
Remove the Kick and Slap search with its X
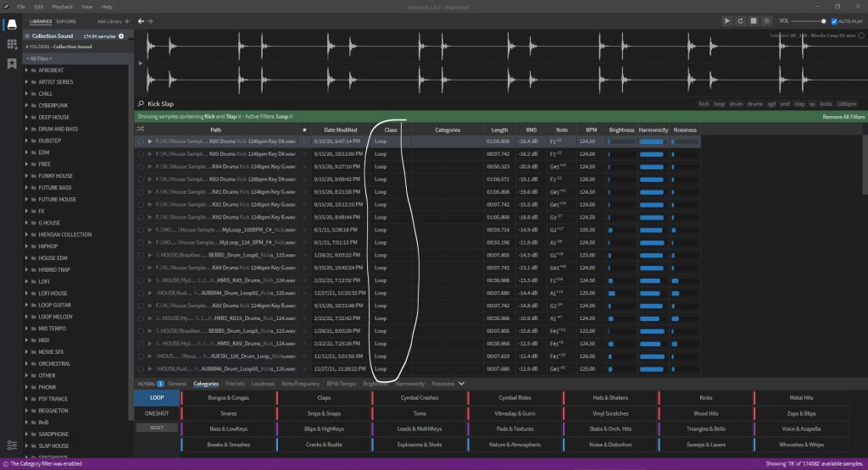tap(240, 117)
